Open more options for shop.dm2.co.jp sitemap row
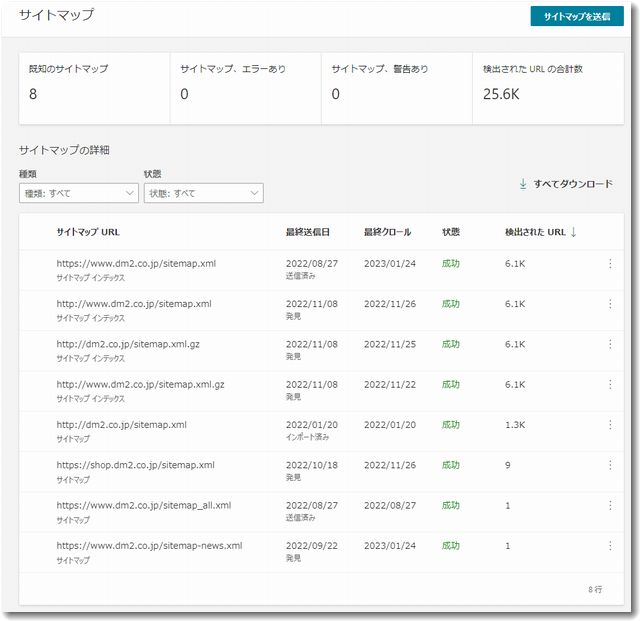 click(x=609, y=465)
